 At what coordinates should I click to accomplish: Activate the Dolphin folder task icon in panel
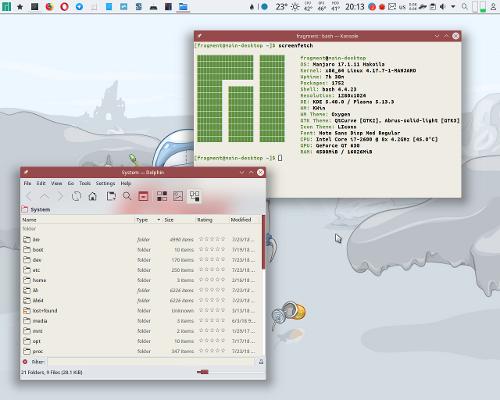(183, 6)
